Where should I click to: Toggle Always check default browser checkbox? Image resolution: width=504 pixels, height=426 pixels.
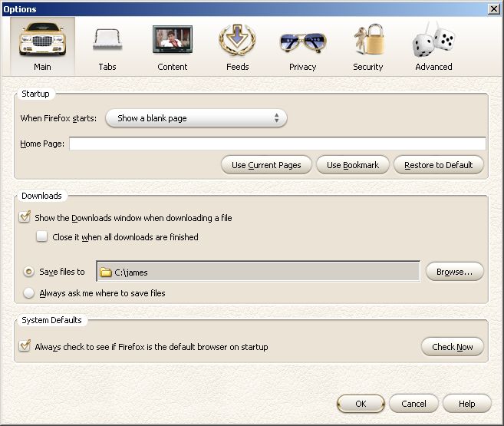point(25,346)
